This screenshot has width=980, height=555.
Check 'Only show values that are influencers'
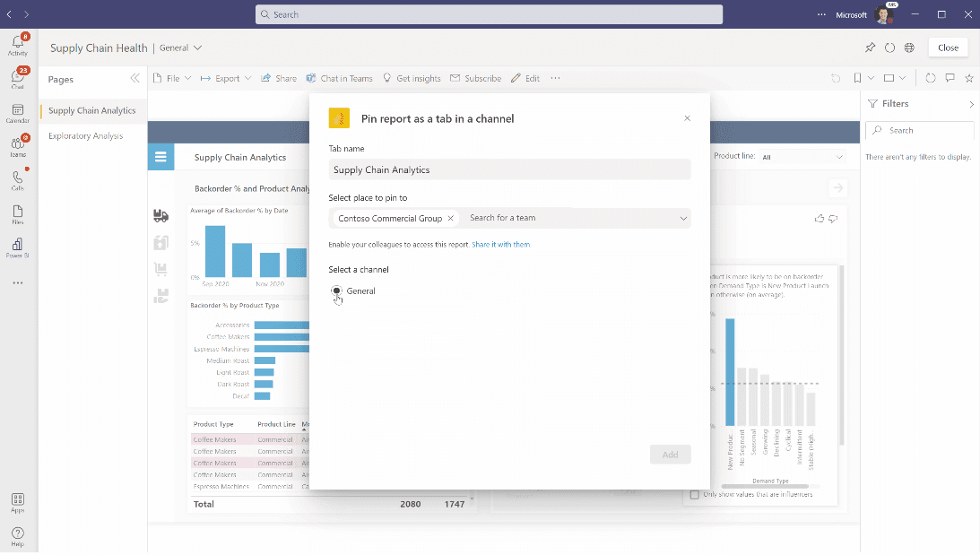[x=695, y=495]
